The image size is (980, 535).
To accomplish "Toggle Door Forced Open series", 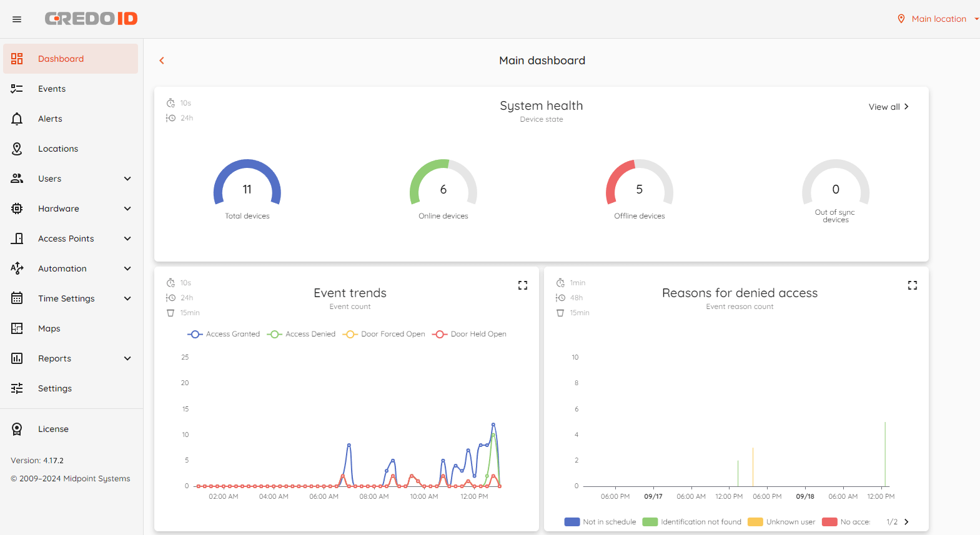I will [x=384, y=334].
